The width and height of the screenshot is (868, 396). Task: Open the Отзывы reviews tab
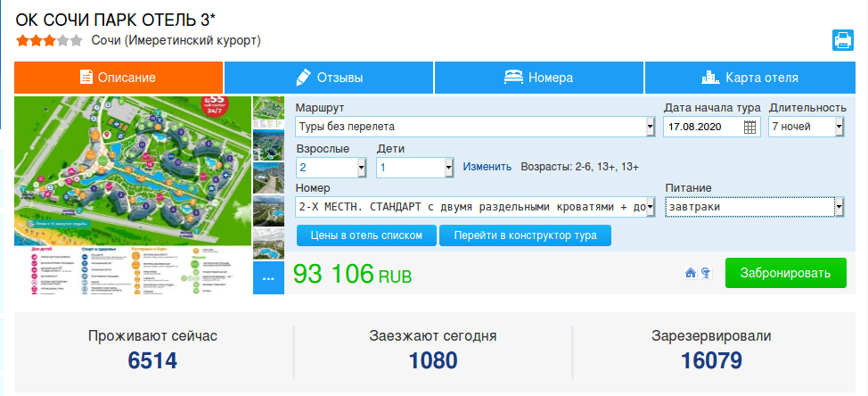(x=328, y=78)
